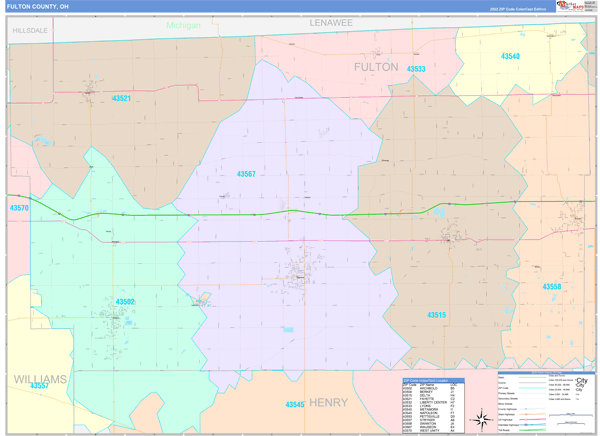This screenshot has height=436, width=600.
Task: Click the HENRY county name label
Action: pos(328,403)
